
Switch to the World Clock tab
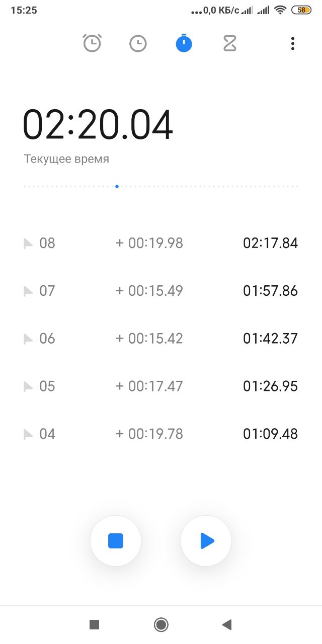(138, 44)
